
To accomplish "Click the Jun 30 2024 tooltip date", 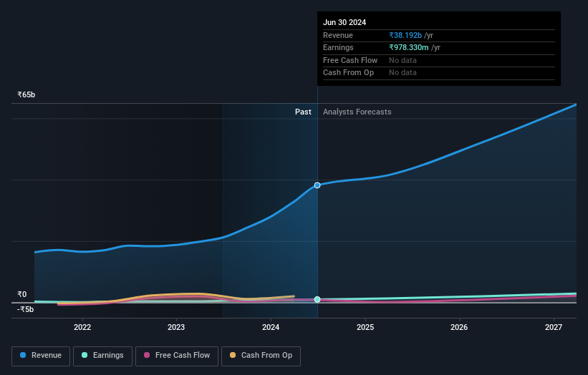I will [344, 22].
